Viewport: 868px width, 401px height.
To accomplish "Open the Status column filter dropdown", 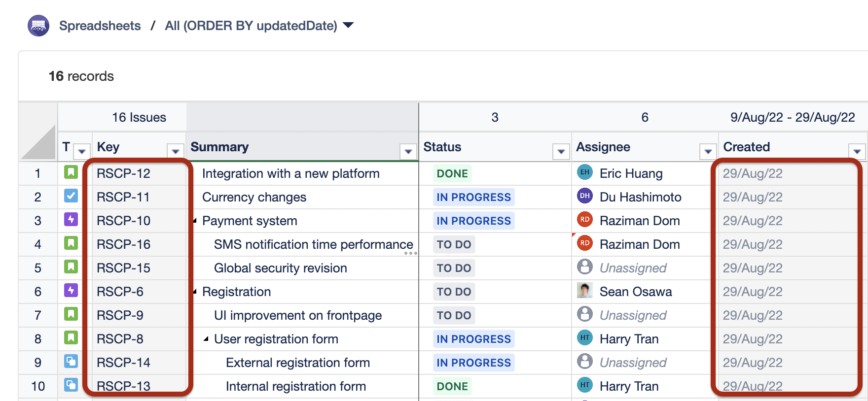I will tap(561, 152).
